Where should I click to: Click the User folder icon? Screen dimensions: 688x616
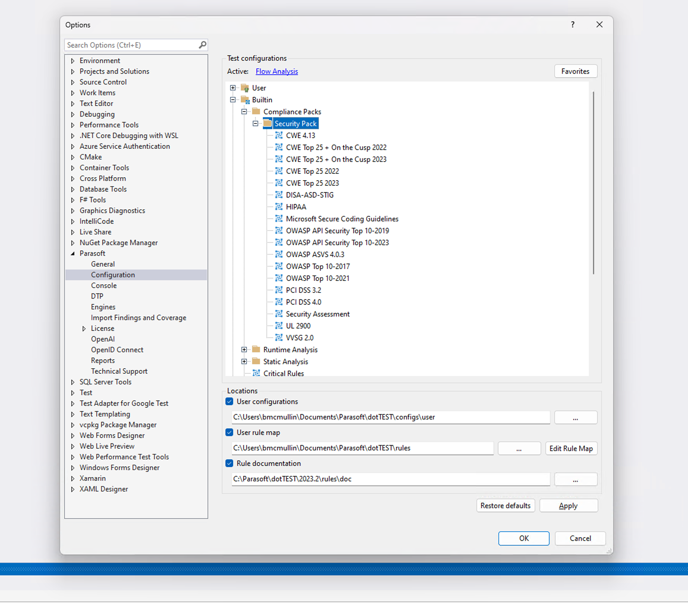coord(245,88)
